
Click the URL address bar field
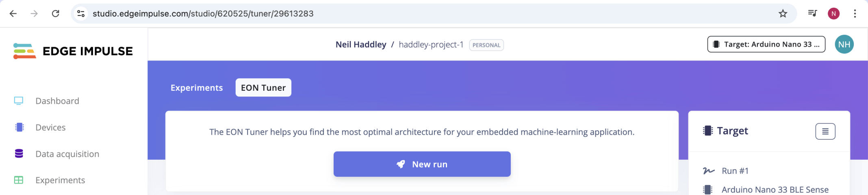[x=406, y=14]
